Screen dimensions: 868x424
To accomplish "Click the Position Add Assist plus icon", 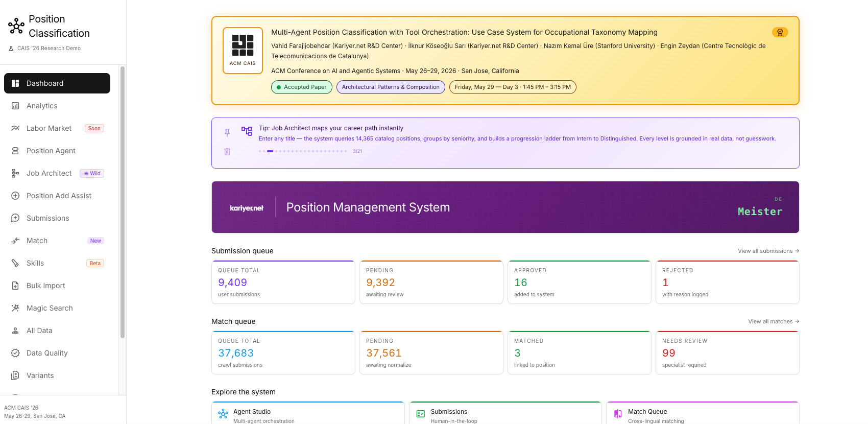I will pos(15,196).
